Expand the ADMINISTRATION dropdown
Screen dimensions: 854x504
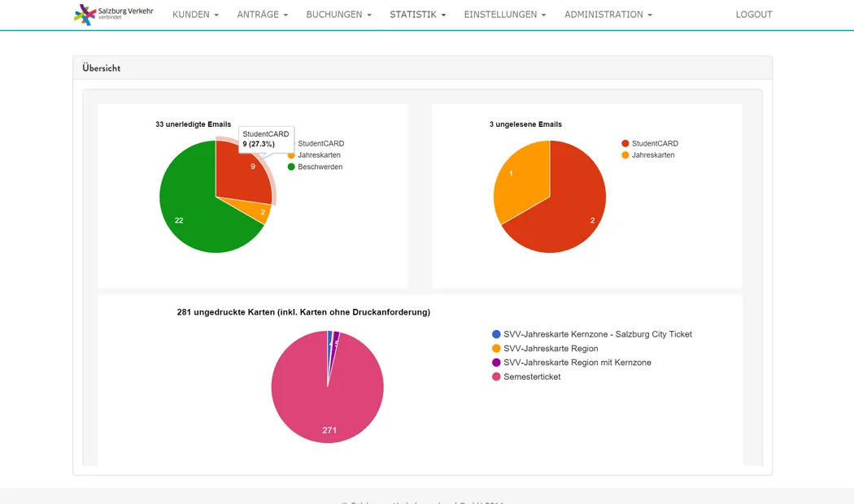point(608,15)
